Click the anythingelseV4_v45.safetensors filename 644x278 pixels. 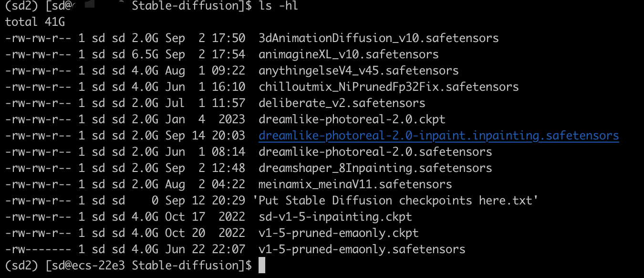click(359, 71)
